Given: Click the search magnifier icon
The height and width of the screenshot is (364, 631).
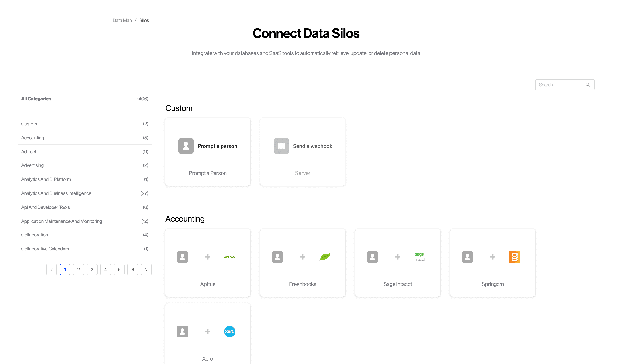Looking at the screenshot, I should click(x=588, y=85).
